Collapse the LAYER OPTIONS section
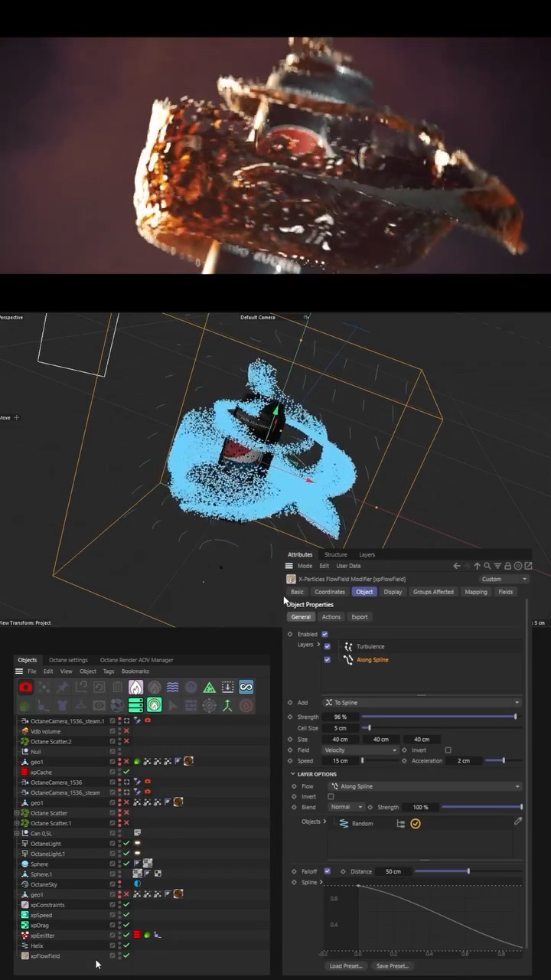The height and width of the screenshot is (980, 551). (x=292, y=774)
